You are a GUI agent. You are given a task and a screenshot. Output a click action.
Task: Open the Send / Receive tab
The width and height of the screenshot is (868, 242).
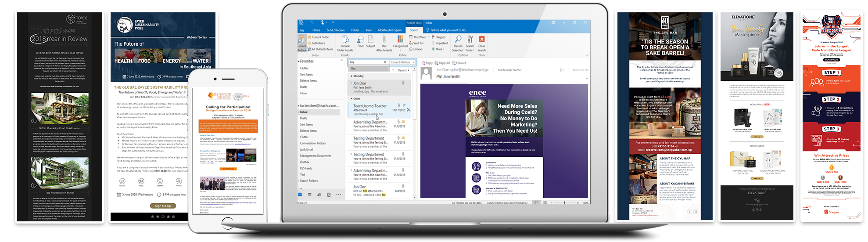point(336,30)
